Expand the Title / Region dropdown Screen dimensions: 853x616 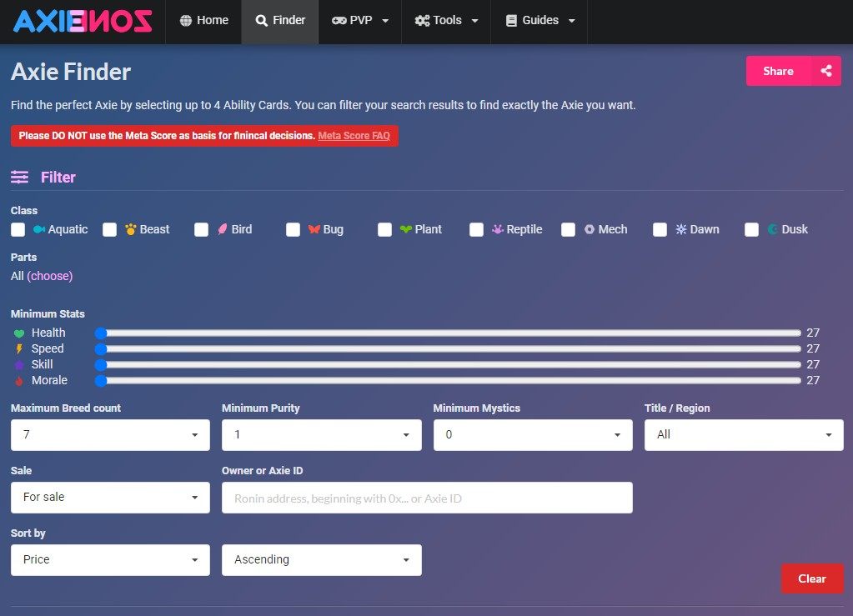click(743, 434)
